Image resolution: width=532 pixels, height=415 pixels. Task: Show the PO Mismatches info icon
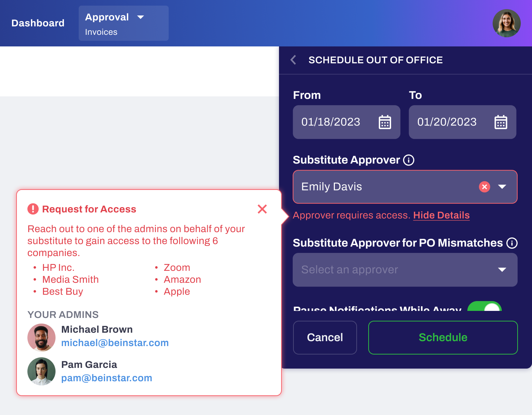(x=512, y=243)
